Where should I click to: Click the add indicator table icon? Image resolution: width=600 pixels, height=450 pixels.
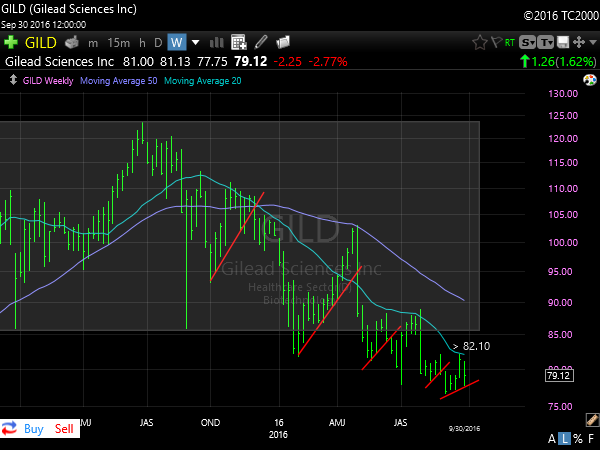(239, 42)
